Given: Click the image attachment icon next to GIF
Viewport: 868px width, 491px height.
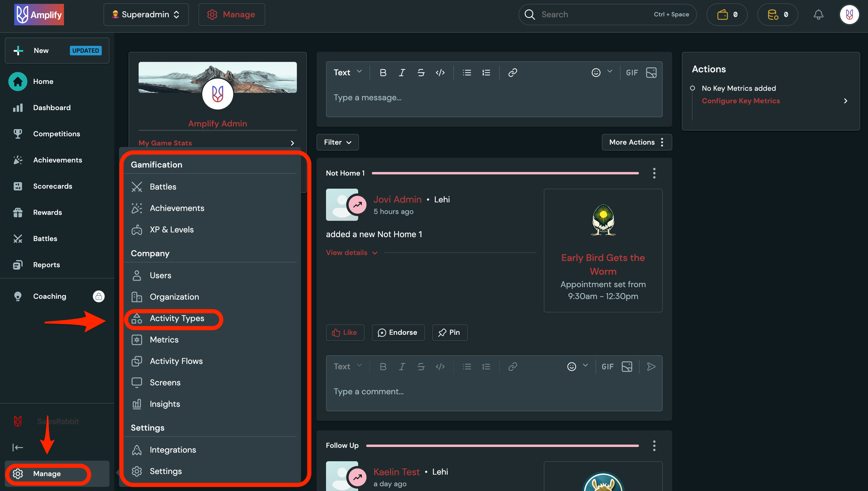Looking at the screenshot, I should tap(651, 72).
